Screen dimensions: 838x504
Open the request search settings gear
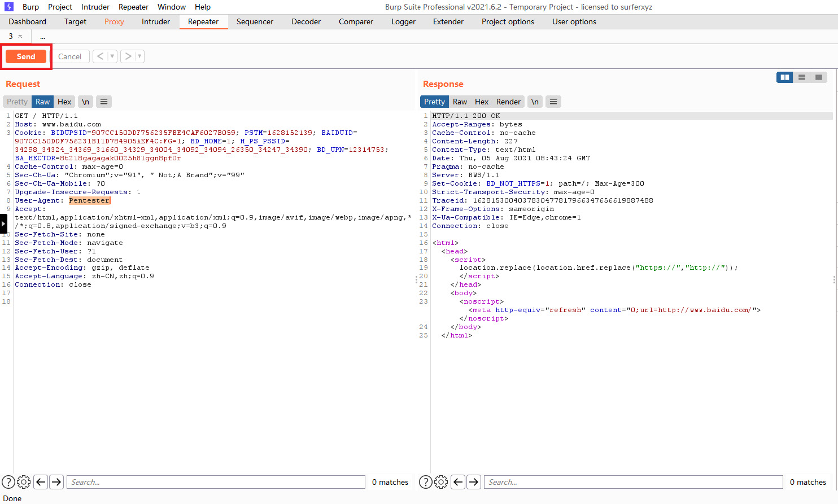24,482
